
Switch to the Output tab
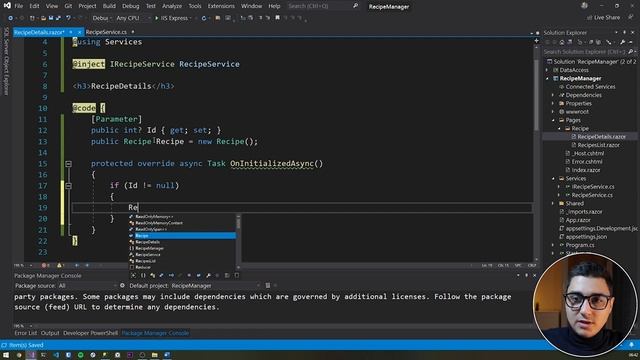click(x=50, y=333)
